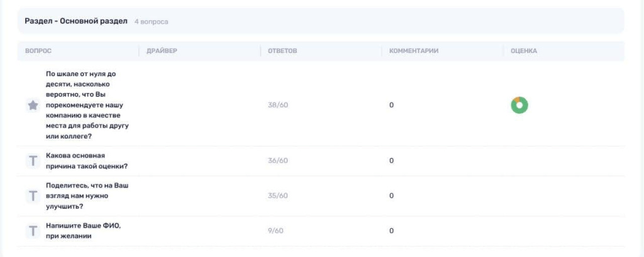
Task: Click the T icon beside 'Поделитесь, что на Ваш'
Action: click(x=33, y=196)
